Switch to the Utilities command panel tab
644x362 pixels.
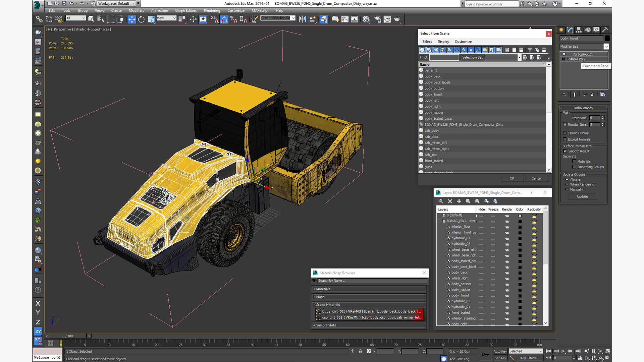coord(605,30)
